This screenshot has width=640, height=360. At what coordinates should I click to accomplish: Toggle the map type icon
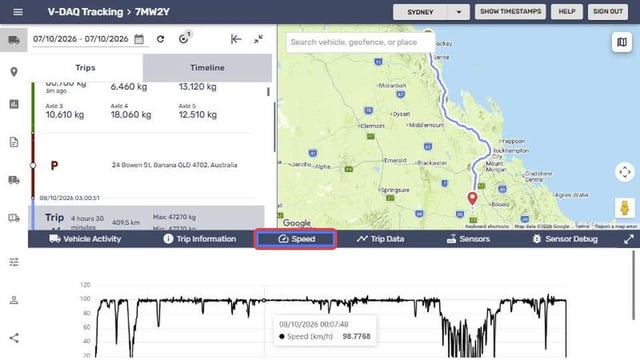click(x=622, y=42)
